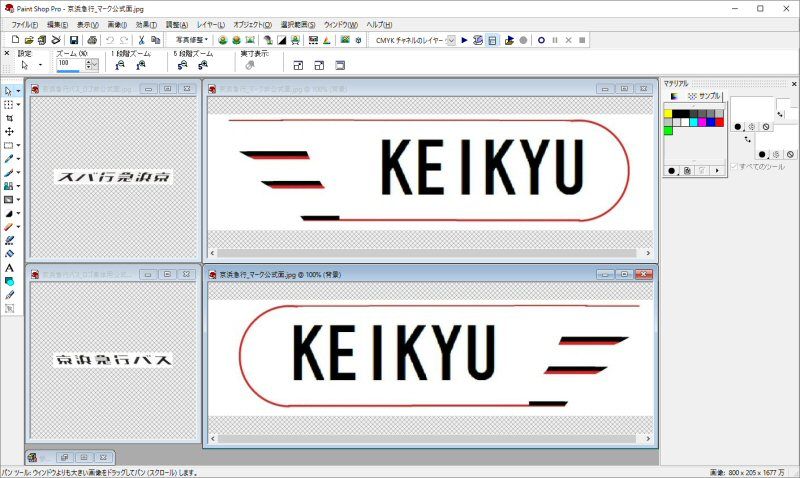Click the swap materials arrow icon
Image resolution: width=800 pixels, height=478 pixels.
748,139
